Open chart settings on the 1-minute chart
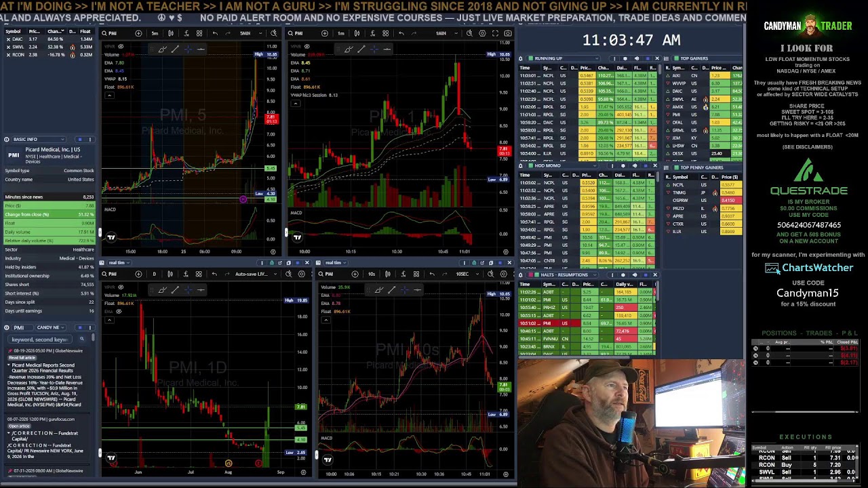This screenshot has width=868, height=488. pos(482,33)
